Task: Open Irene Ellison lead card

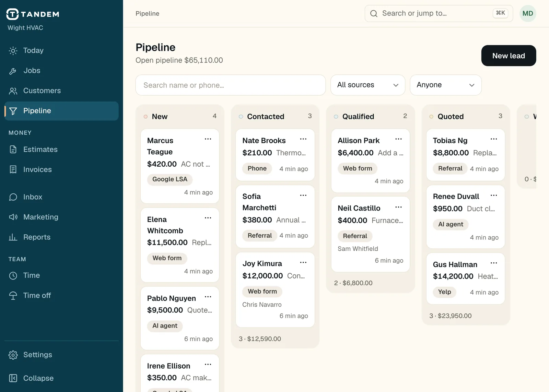Action: pos(180,373)
